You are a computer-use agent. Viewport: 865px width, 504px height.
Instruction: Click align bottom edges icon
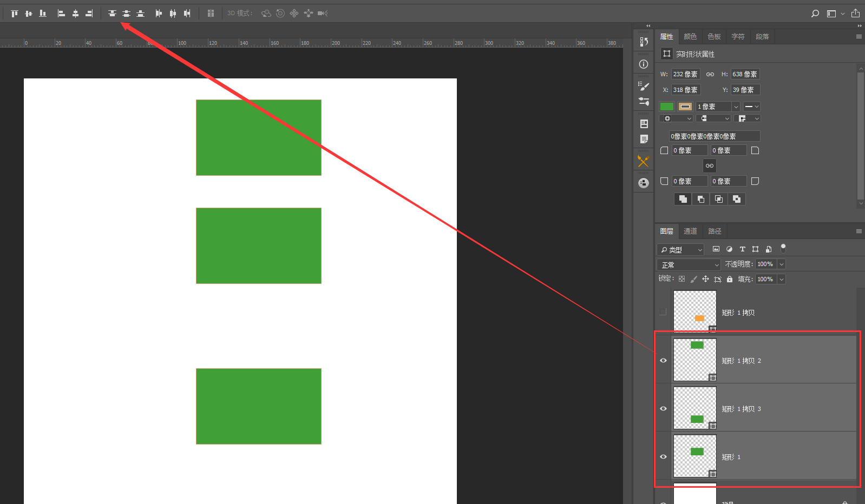[43, 14]
